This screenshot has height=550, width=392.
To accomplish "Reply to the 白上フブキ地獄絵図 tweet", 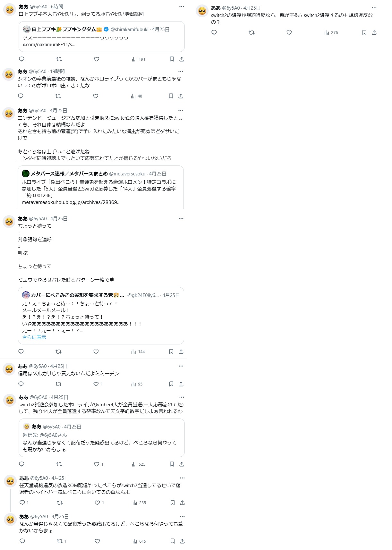I will tap(22, 59).
